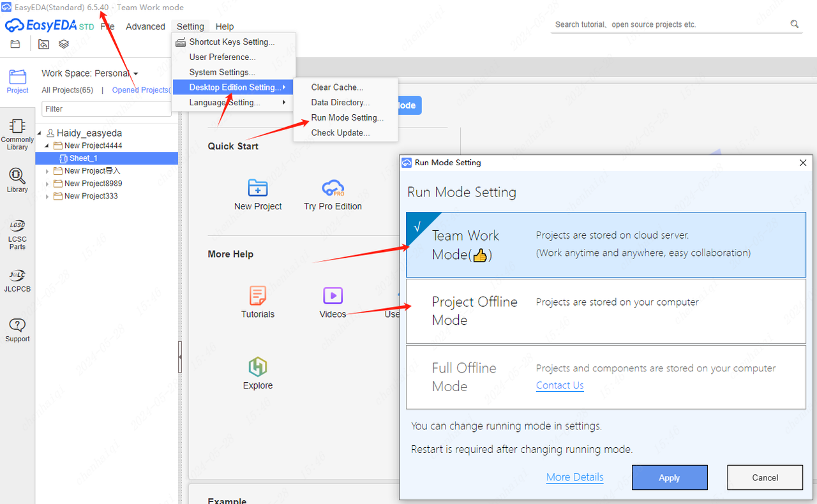Viewport: 817px width, 504px height.
Task: Open the Videos help icon
Action: point(333,295)
